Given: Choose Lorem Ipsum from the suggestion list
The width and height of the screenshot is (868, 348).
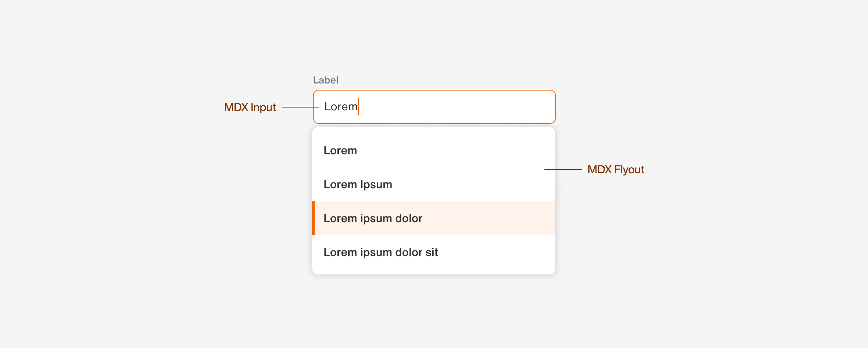Looking at the screenshot, I should 358,184.
